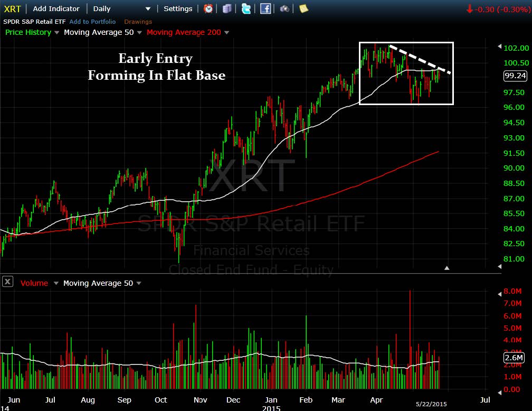This screenshot has height=411, width=532.
Task: Click the Add to Portfolio link
Action: click(92, 22)
